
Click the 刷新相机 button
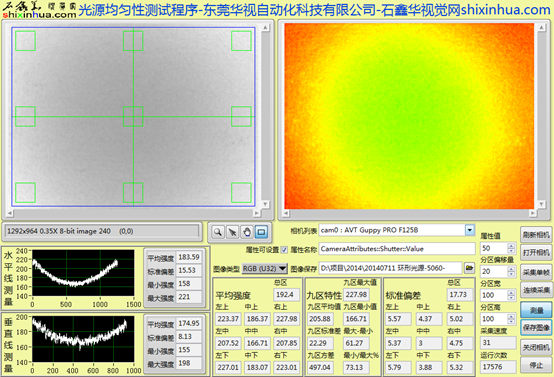[536, 235]
